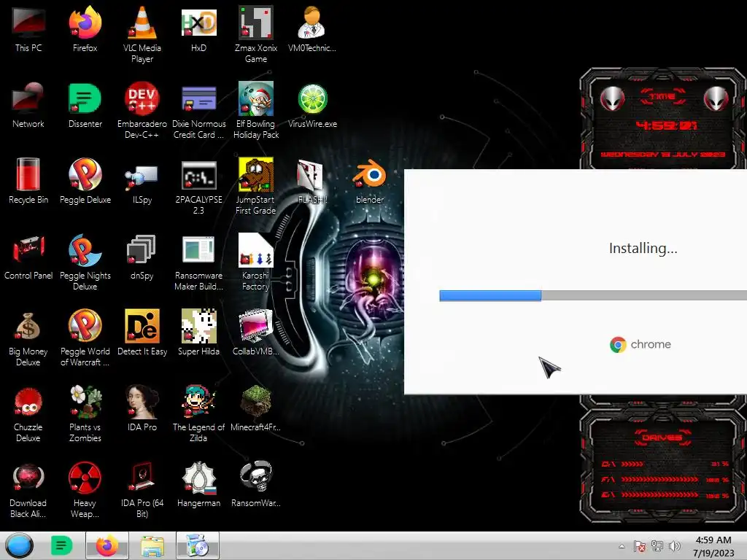Select the Detect It Easy icon

(x=142, y=332)
